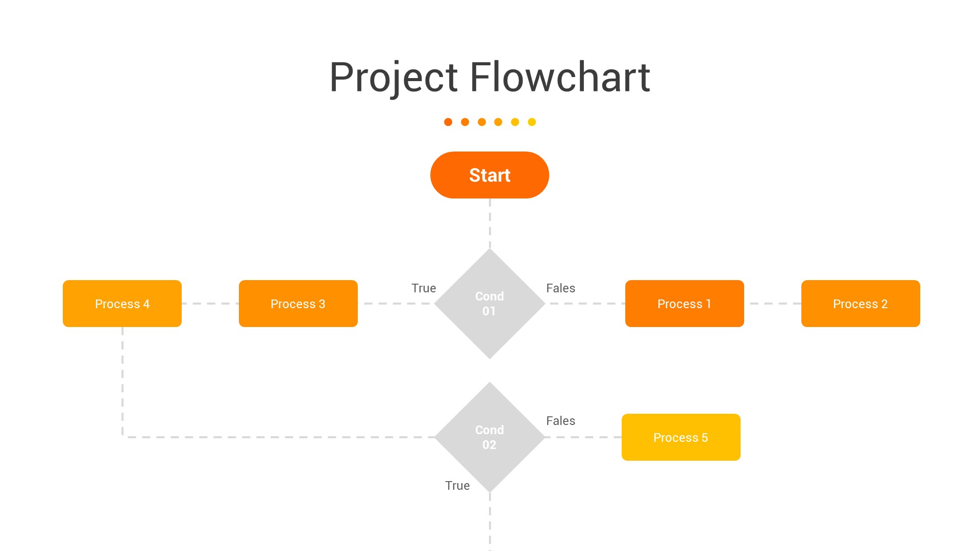This screenshot has height=551, width=980.
Task: Click the Start node button
Action: pyautogui.click(x=489, y=175)
